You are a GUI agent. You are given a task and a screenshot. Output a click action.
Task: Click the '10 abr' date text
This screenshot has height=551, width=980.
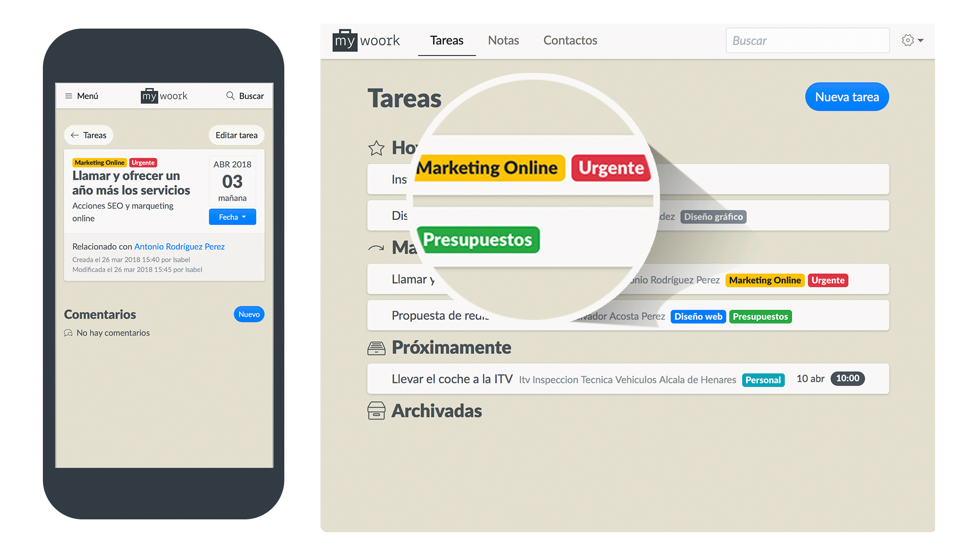[811, 379]
